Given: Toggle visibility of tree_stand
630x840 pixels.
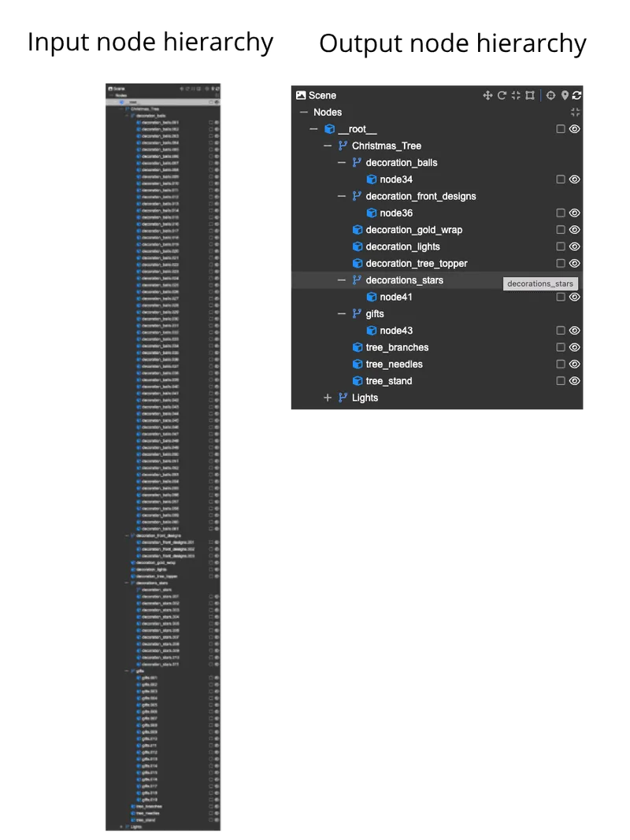Looking at the screenshot, I should 575,381.
